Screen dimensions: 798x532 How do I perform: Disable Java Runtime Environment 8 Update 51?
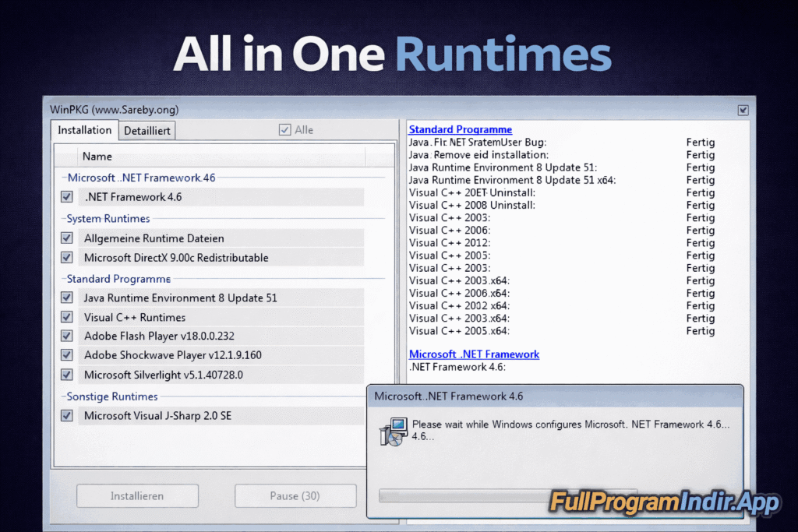[66, 297]
